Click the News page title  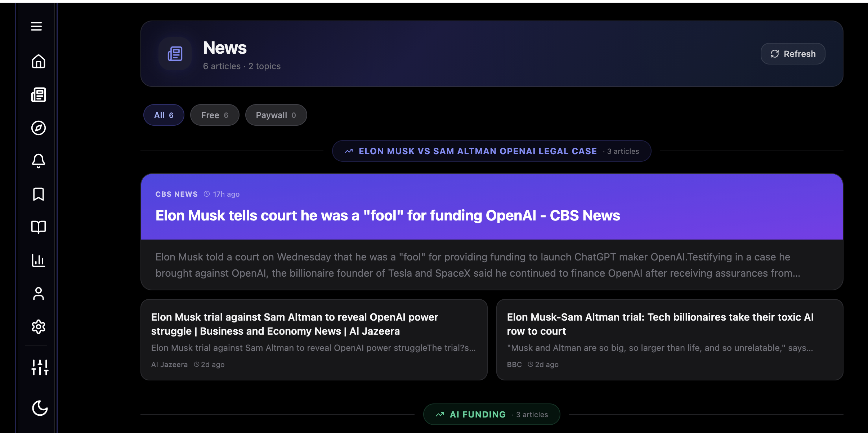click(x=225, y=48)
